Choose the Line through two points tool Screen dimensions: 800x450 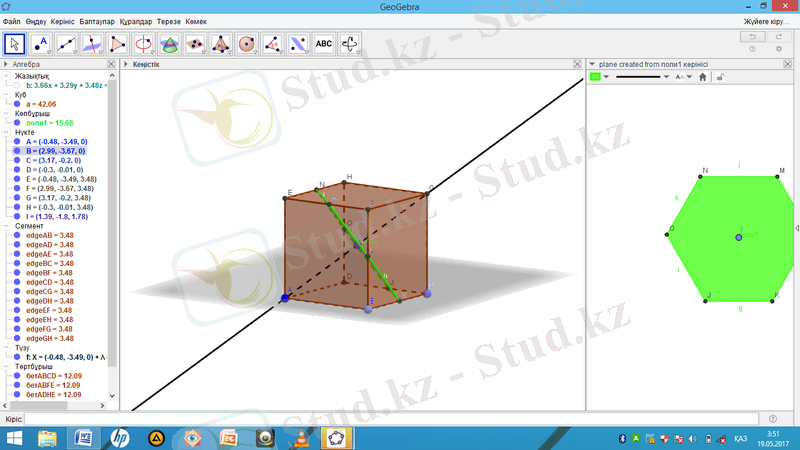point(67,43)
